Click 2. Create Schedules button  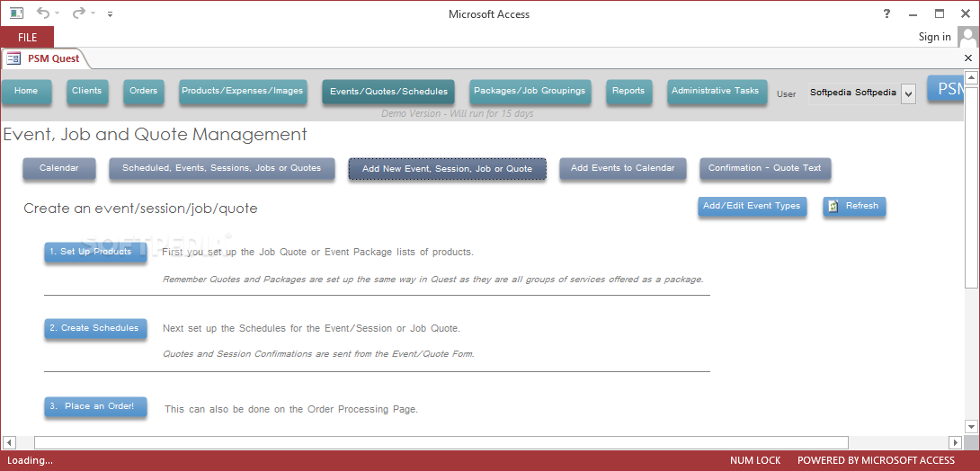coord(95,329)
